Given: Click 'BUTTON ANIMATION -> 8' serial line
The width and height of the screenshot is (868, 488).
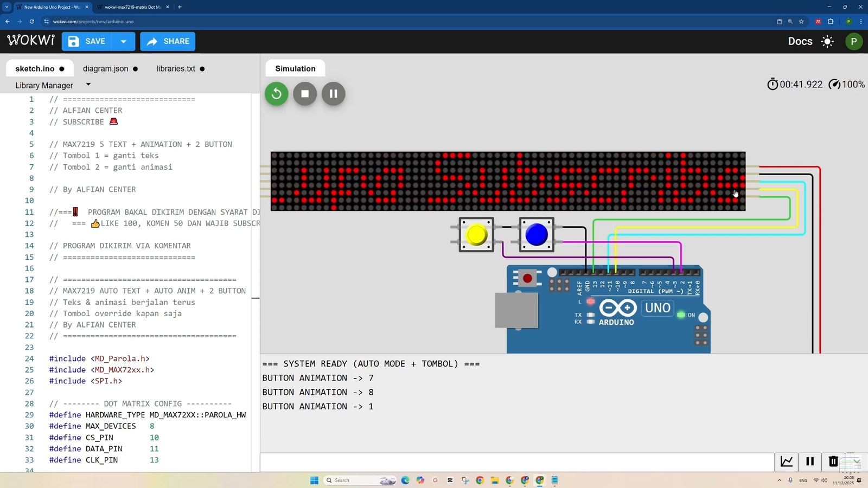Looking at the screenshot, I should 318,392.
